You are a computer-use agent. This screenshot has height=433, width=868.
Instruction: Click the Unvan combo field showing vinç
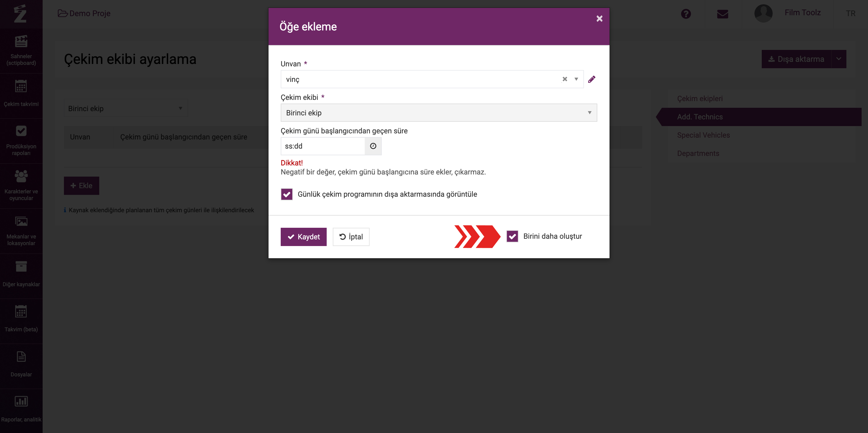coord(432,79)
